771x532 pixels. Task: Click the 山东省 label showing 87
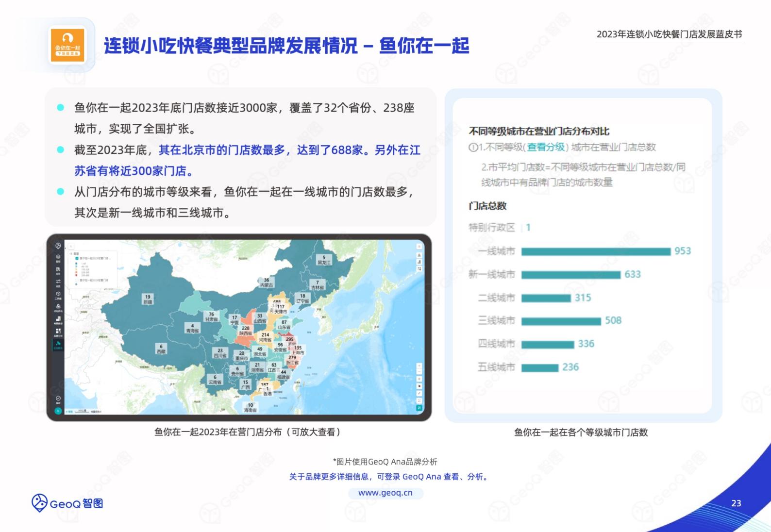[284, 325]
